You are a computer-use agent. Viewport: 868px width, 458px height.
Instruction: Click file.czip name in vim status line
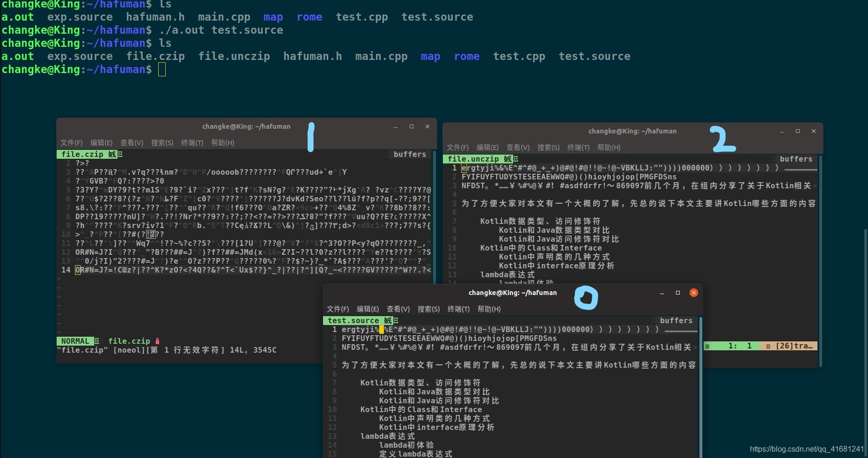point(129,341)
